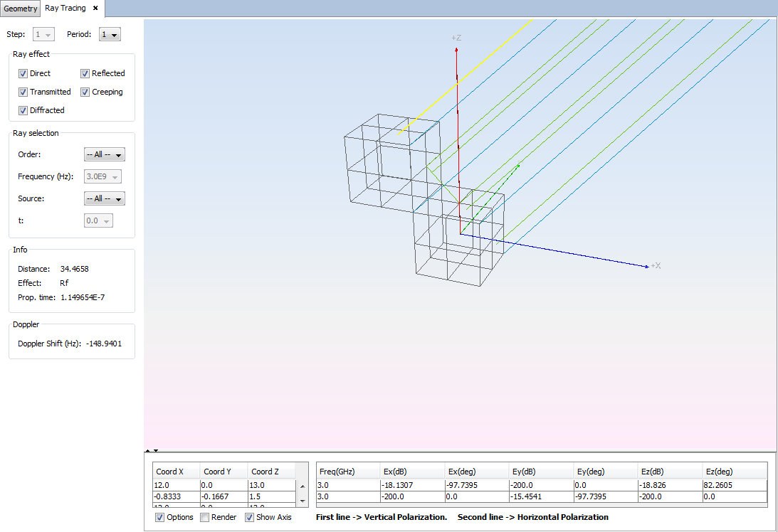The width and height of the screenshot is (778, 532).
Task: Expand the Order dropdown
Action: pyautogui.click(x=105, y=154)
